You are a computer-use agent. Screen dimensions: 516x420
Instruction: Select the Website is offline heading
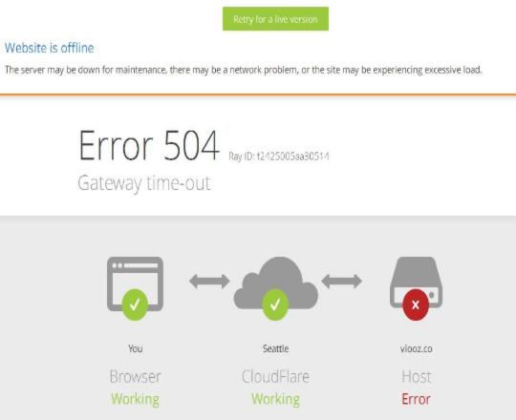click(50, 48)
